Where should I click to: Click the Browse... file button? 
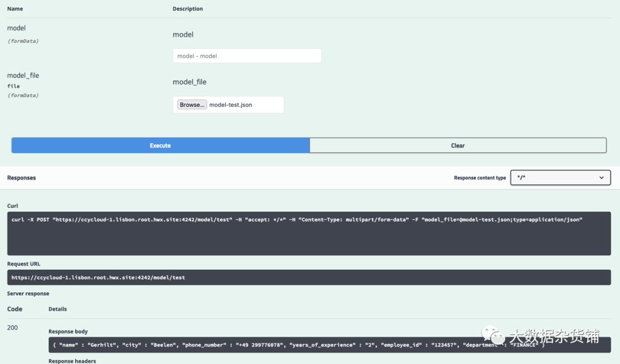pos(192,104)
